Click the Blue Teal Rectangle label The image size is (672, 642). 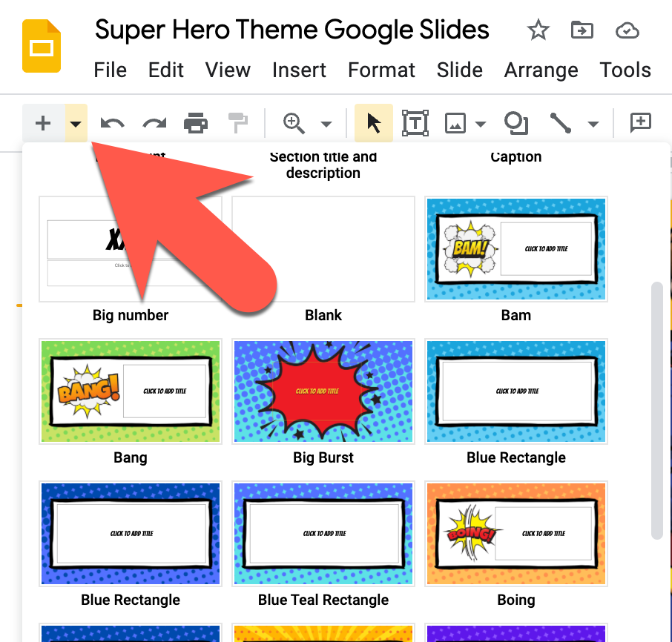pos(323,600)
